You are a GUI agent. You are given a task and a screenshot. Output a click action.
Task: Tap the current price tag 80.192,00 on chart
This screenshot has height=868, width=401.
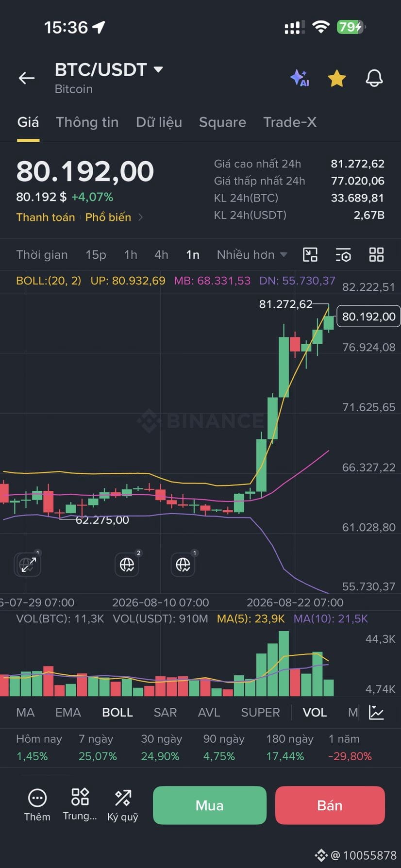click(x=368, y=317)
